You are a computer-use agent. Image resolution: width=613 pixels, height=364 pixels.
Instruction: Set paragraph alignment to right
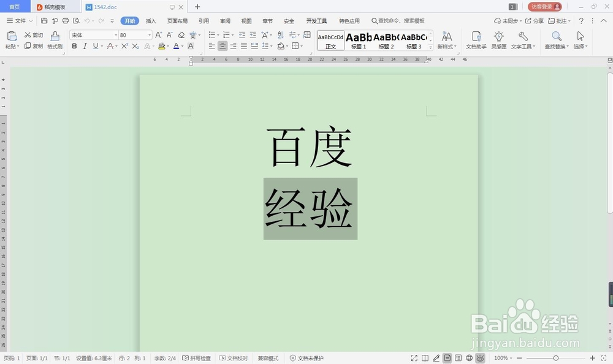[234, 46]
